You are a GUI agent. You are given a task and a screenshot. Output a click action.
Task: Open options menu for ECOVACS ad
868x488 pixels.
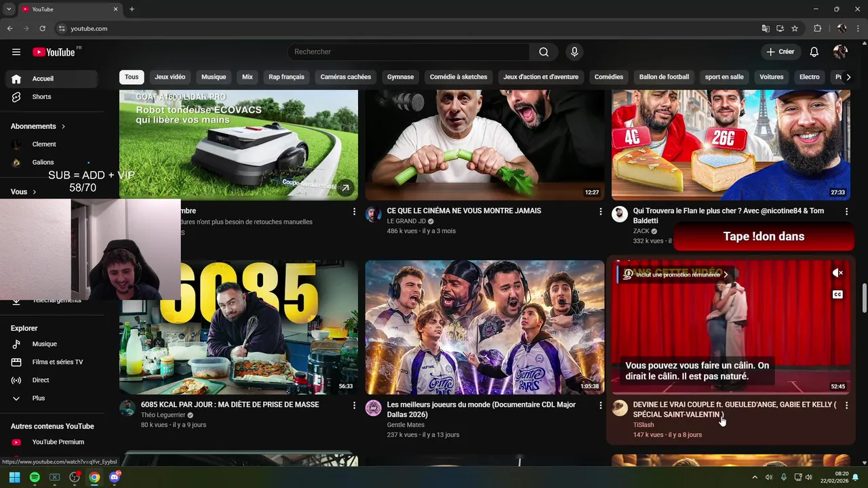[354, 211]
